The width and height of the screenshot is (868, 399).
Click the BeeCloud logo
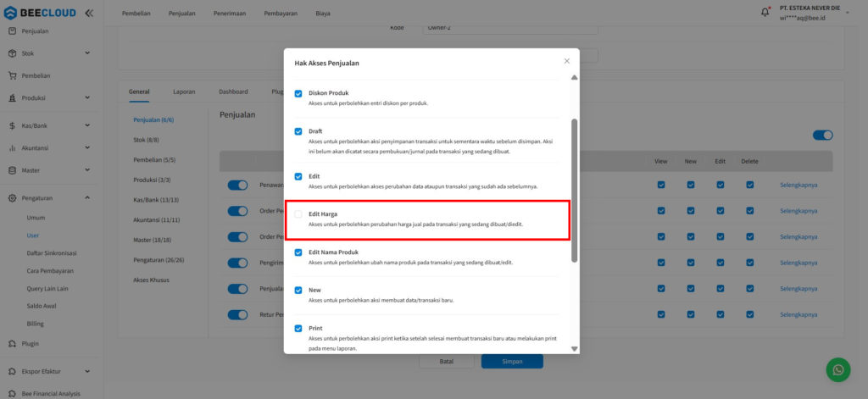pyautogui.click(x=41, y=13)
